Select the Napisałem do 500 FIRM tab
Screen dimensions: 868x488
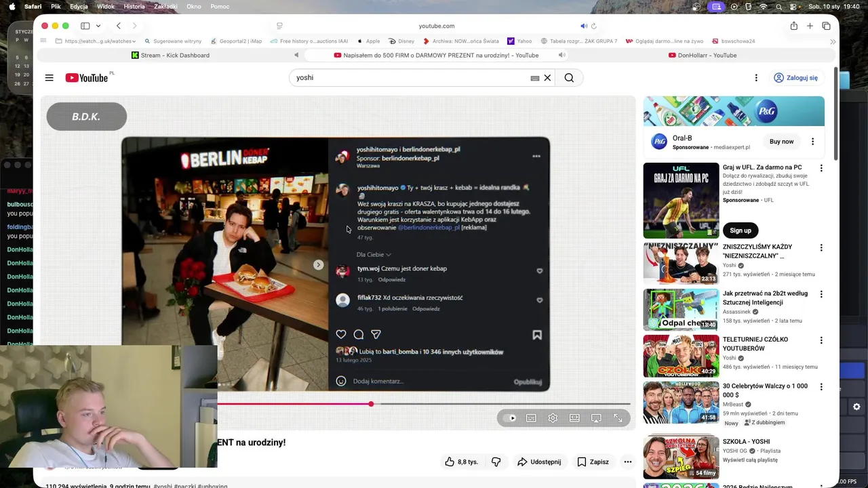pos(436,55)
